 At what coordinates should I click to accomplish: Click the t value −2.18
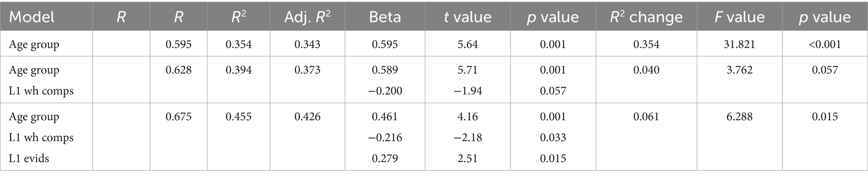(x=468, y=137)
